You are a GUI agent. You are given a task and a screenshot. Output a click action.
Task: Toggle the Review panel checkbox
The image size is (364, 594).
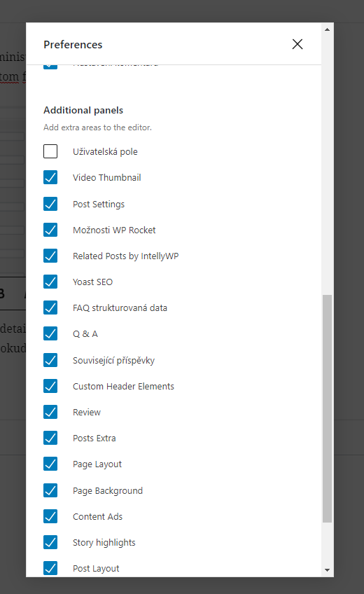(x=50, y=412)
